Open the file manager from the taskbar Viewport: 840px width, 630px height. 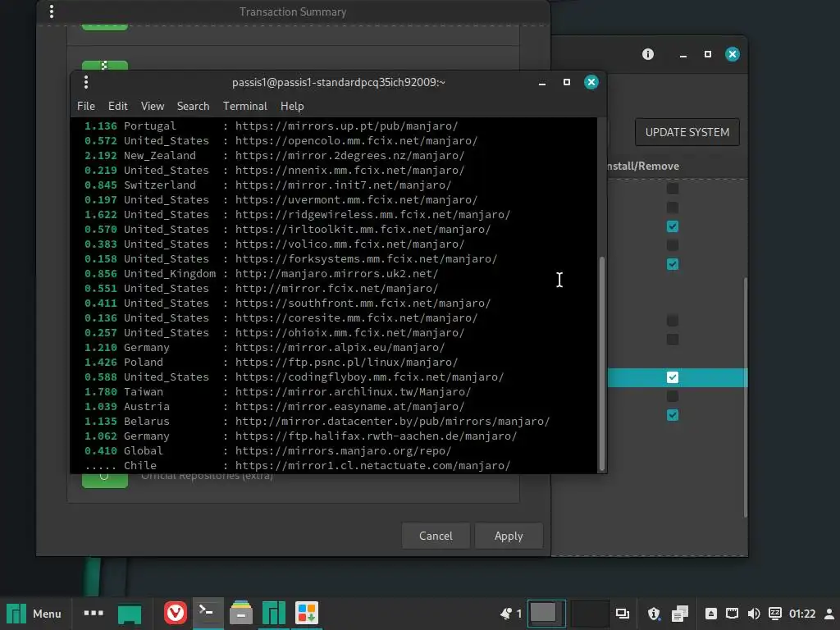(241, 613)
